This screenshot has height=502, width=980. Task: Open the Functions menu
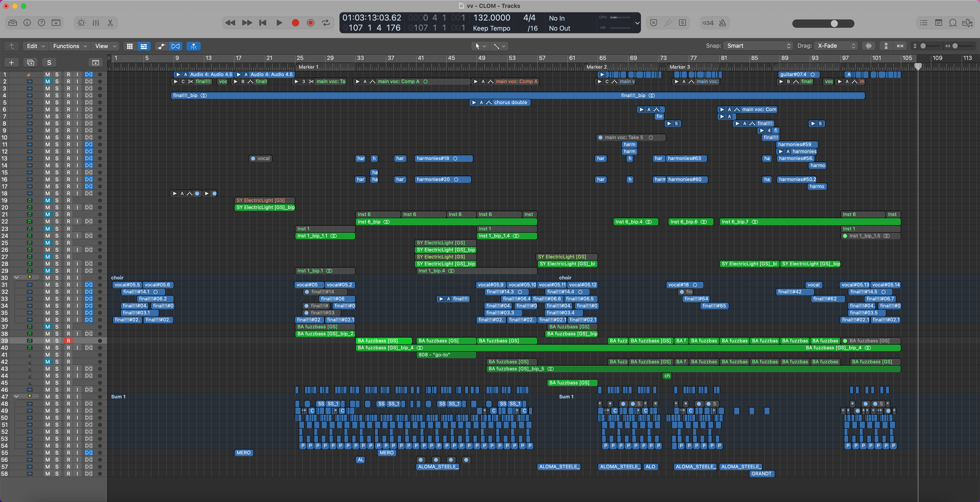click(70, 46)
